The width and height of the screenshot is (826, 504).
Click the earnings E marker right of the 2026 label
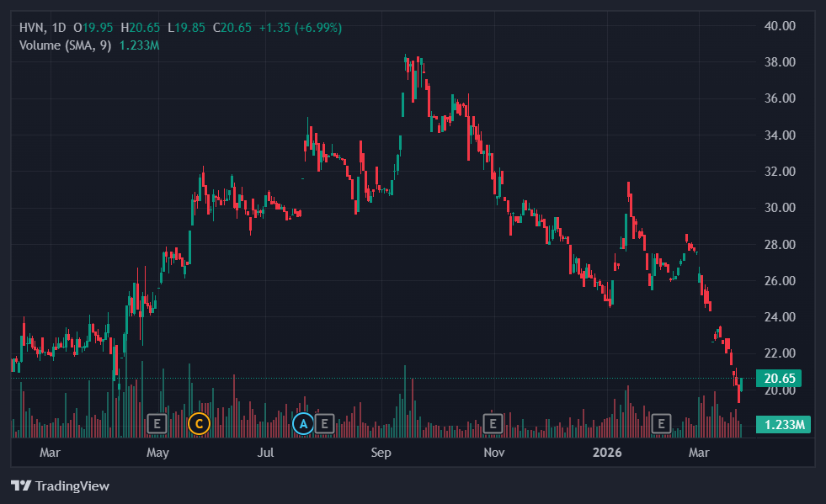pos(662,423)
